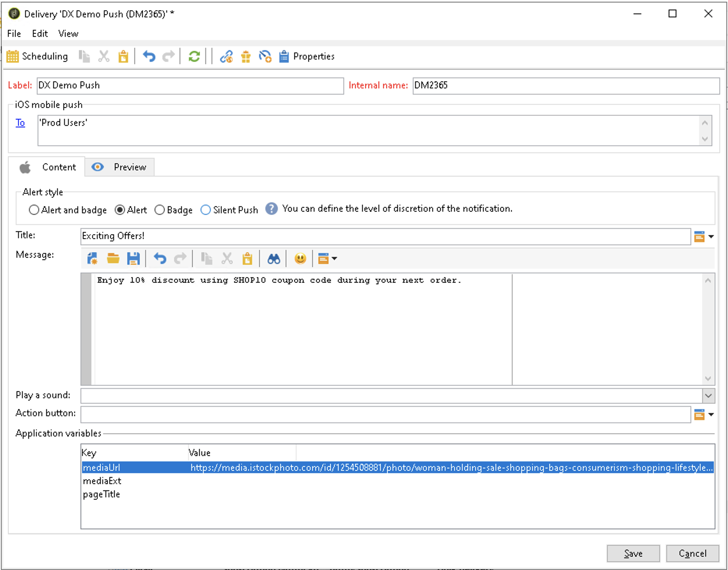This screenshot has height=570, width=728.
Task: Click the link/URL tracking icon in toolbar
Action: 226,57
